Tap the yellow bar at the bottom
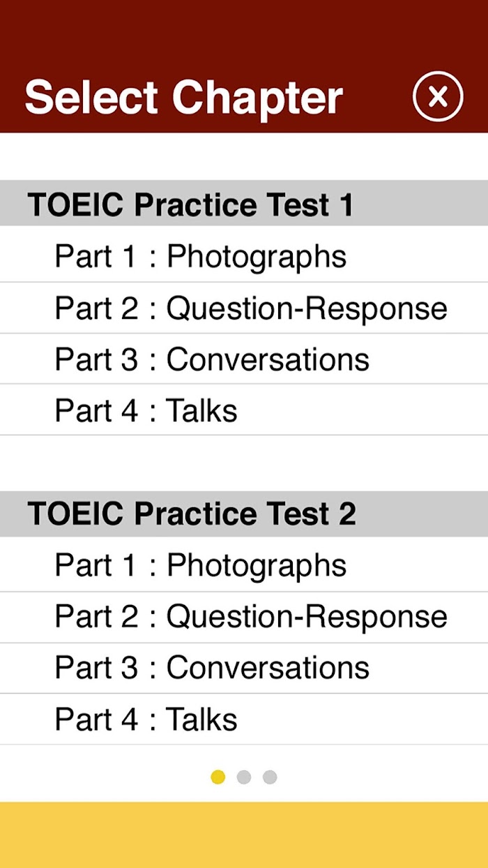The width and height of the screenshot is (488, 868). (244, 835)
